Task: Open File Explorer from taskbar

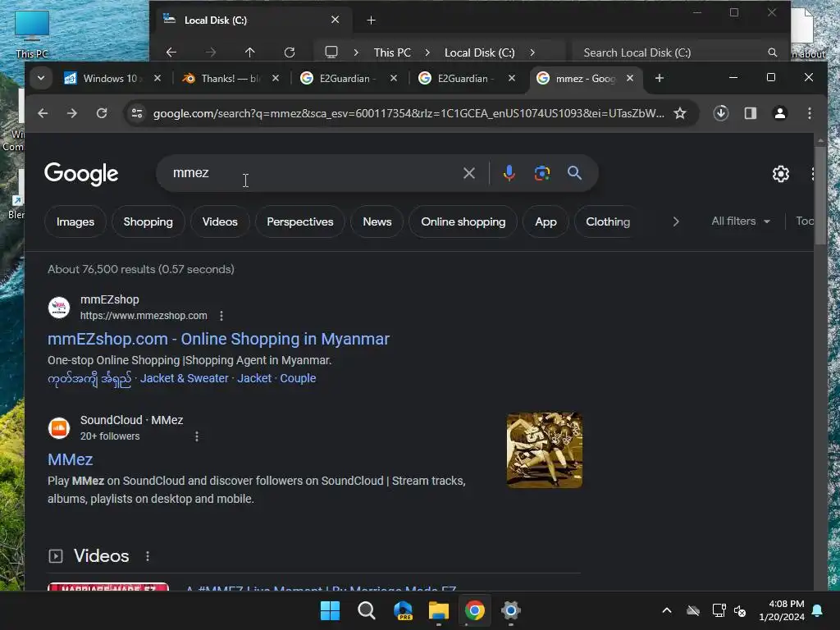Action: pos(438,610)
